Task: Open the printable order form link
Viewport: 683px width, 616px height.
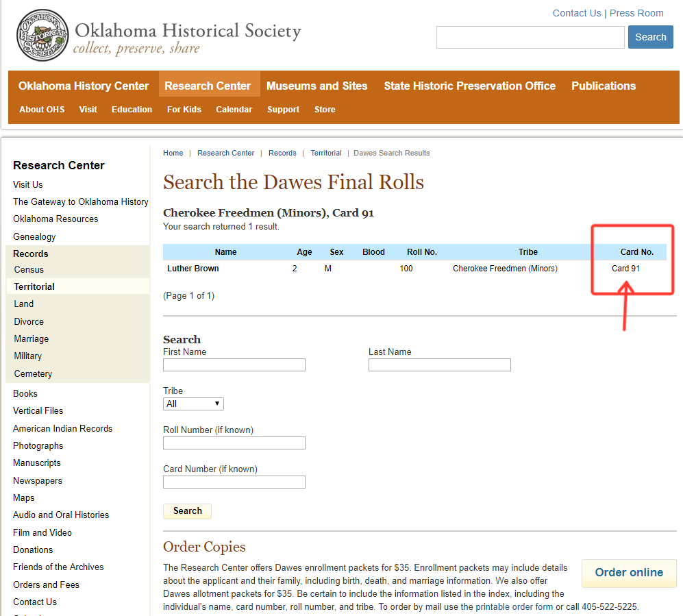Action: (514, 607)
